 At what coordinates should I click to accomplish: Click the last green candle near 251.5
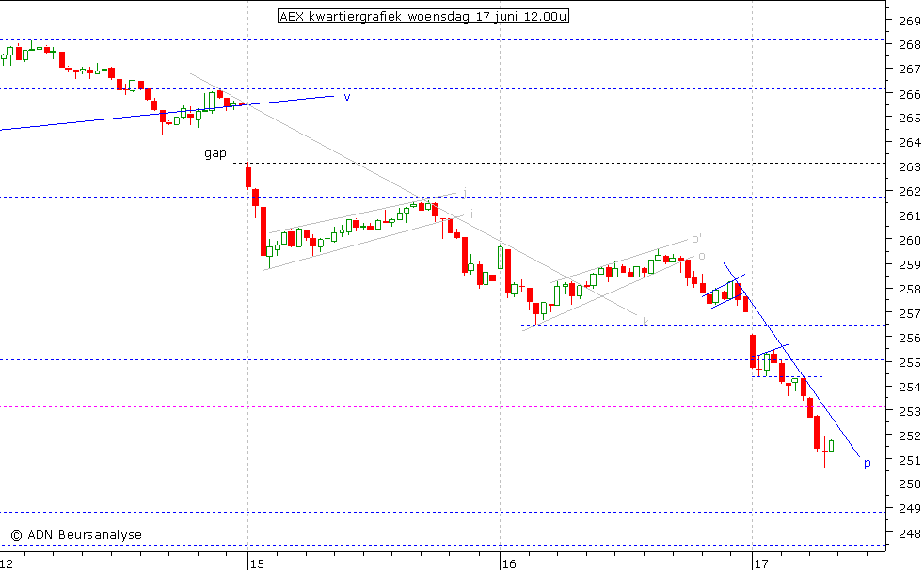(831, 446)
